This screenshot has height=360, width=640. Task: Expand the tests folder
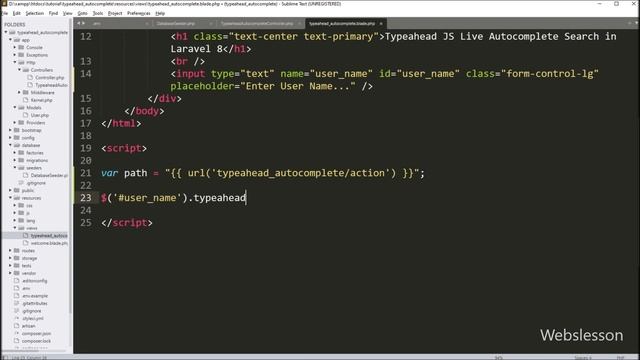11,266
